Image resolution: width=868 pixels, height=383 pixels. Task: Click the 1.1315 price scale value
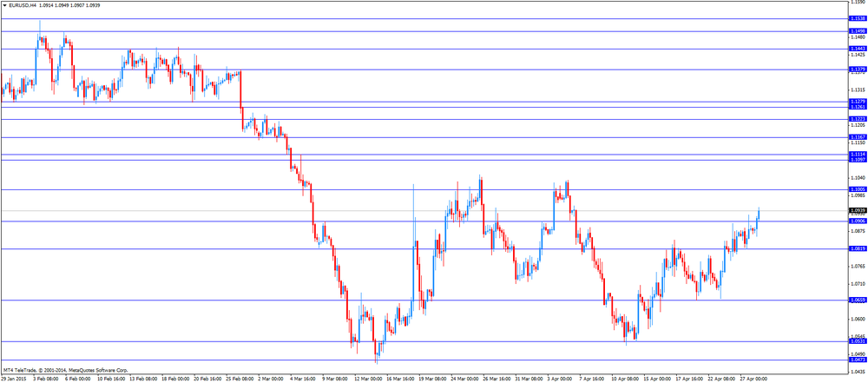(x=858, y=89)
